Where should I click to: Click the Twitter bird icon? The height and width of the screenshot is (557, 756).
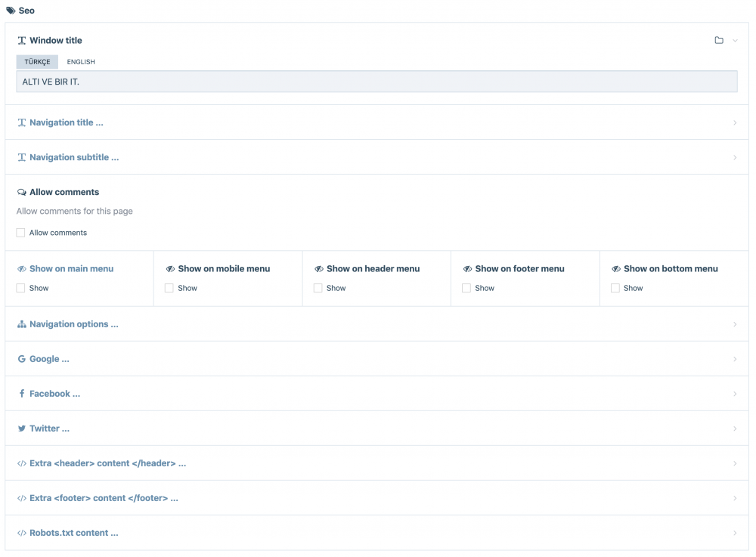pyautogui.click(x=21, y=429)
